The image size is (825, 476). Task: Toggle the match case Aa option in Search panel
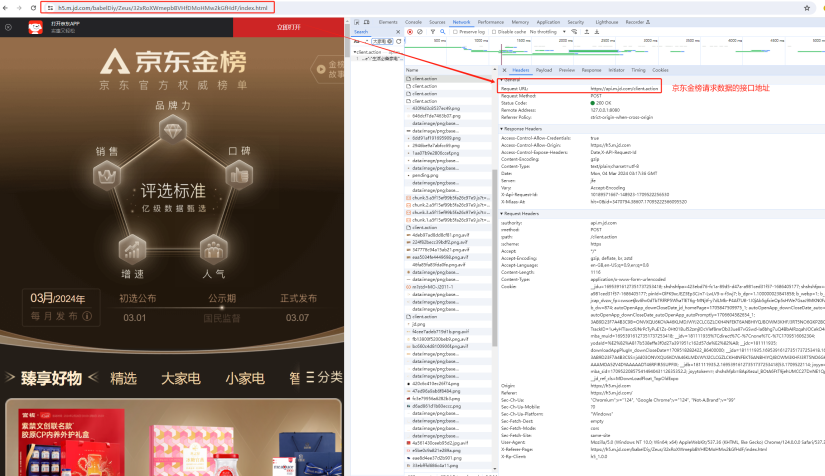click(357, 41)
